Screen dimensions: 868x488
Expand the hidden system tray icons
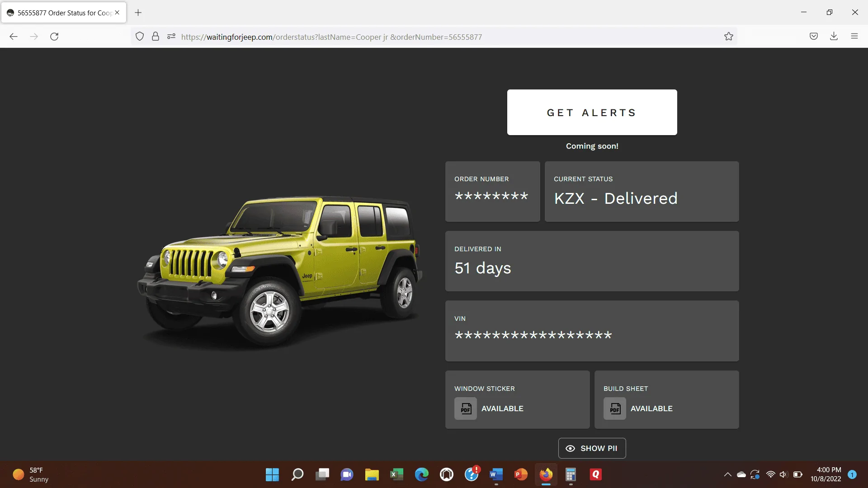[x=727, y=474]
